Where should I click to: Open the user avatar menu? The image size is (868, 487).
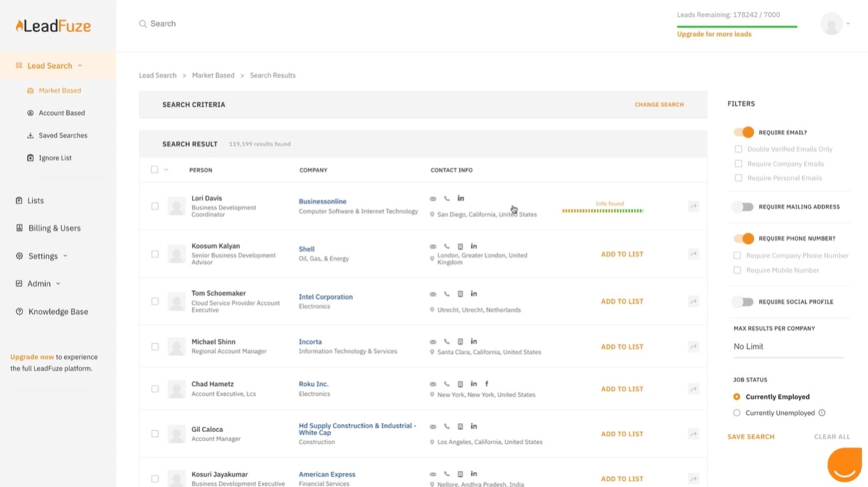(832, 24)
